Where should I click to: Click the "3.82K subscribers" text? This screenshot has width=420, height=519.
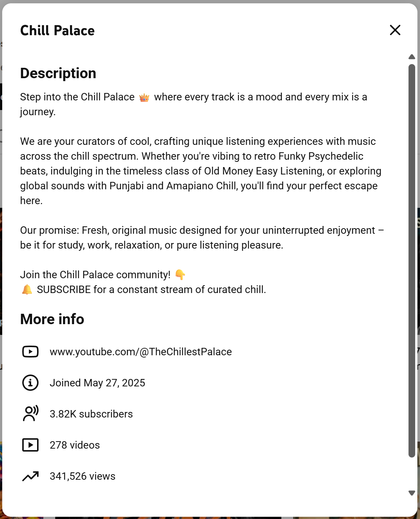91,414
